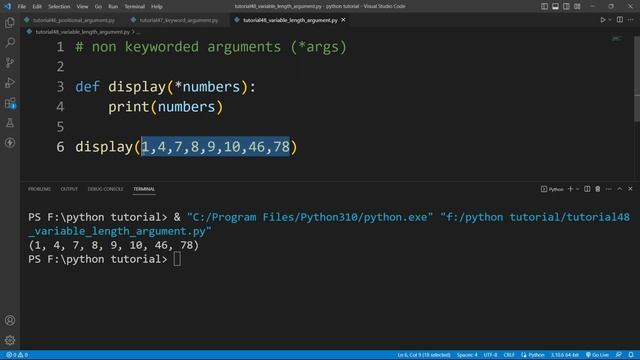Viewport: 640px width, 360px height.
Task: Click the terminal prompt cursor
Action: click(x=177, y=259)
